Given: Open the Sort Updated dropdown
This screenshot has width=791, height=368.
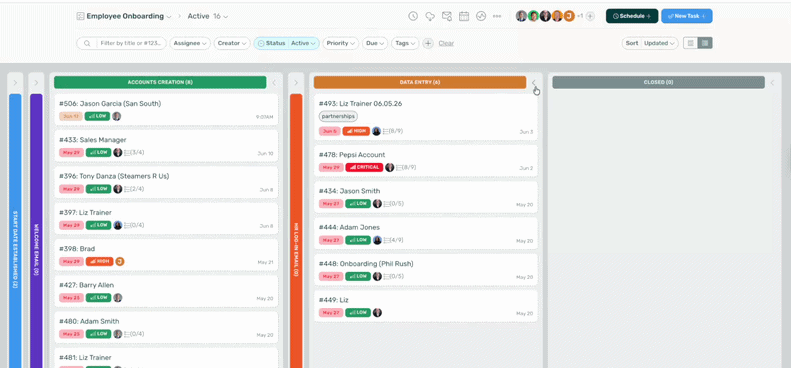Looking at the screenshot, I should point(650,43).
